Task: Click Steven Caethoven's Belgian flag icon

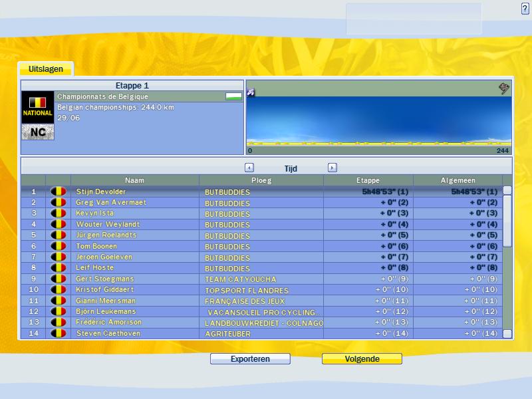Action: [59, 333]
